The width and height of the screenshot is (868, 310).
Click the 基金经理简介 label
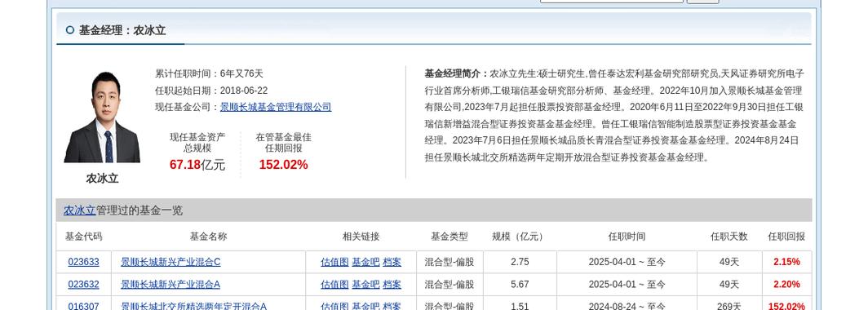(x=457, y=73)
